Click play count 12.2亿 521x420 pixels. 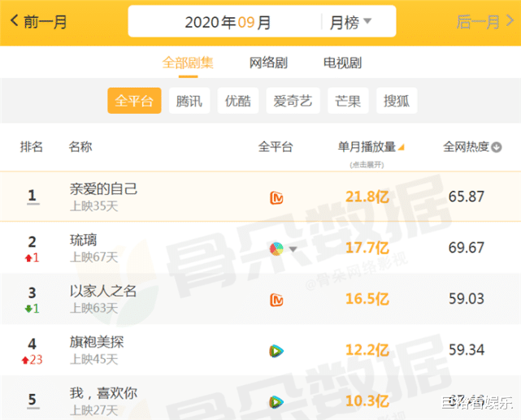[x=367, y=350]
